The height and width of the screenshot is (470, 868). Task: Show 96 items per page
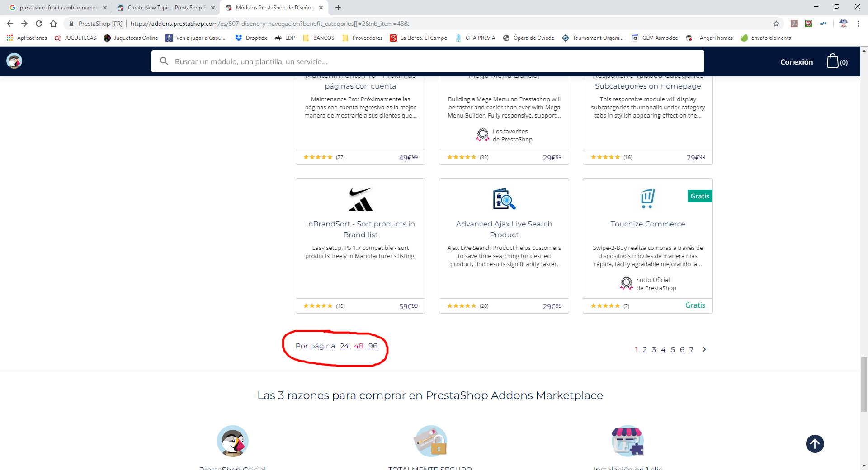point(373,346)
